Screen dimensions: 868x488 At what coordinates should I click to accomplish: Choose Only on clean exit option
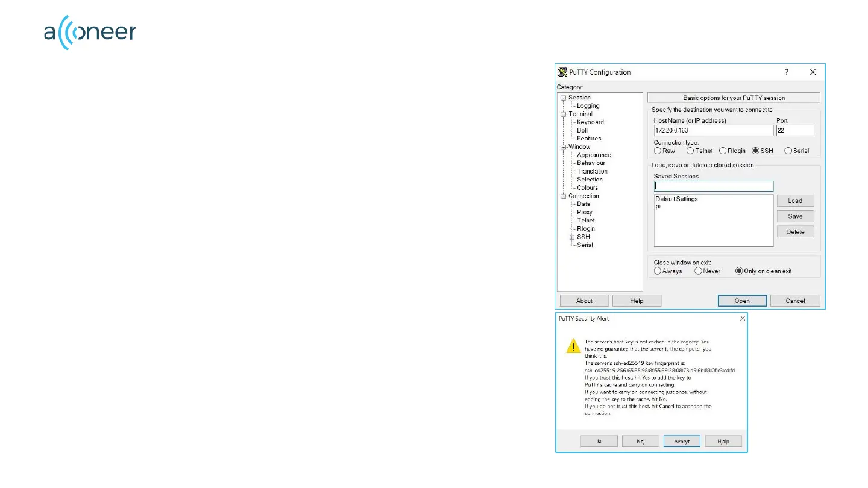(x=739, y=271)
